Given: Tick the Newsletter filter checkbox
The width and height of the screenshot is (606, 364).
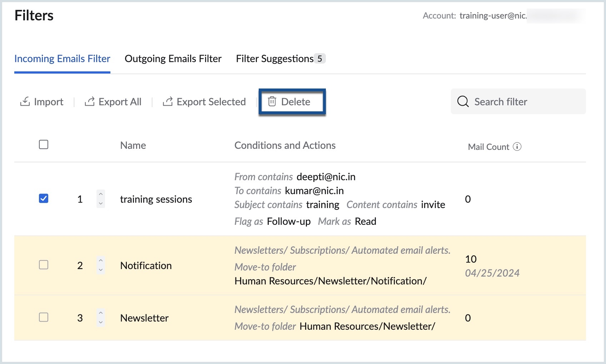Looking at the screenshot, I should tap(44, 317).
